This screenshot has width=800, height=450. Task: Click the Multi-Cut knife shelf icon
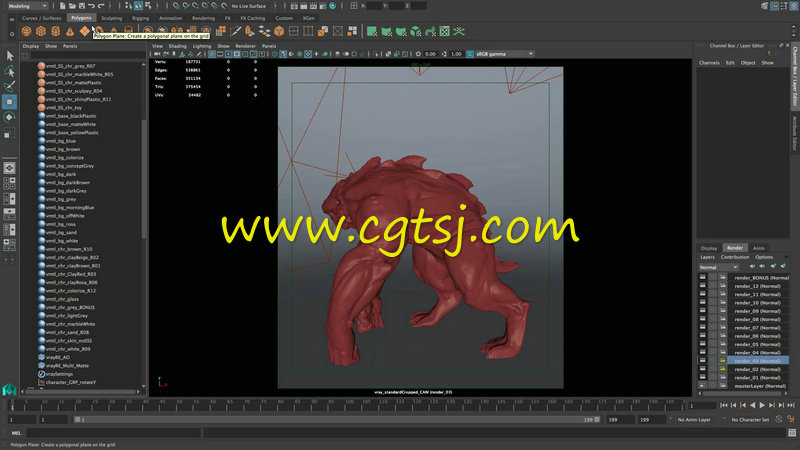click(x=235, y=32)
